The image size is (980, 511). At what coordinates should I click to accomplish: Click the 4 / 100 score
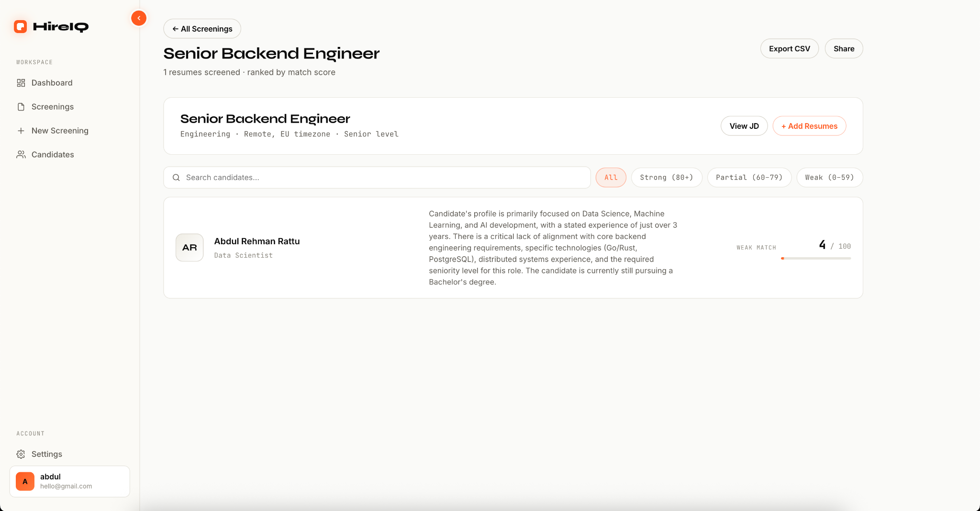(x=835, y=246)
